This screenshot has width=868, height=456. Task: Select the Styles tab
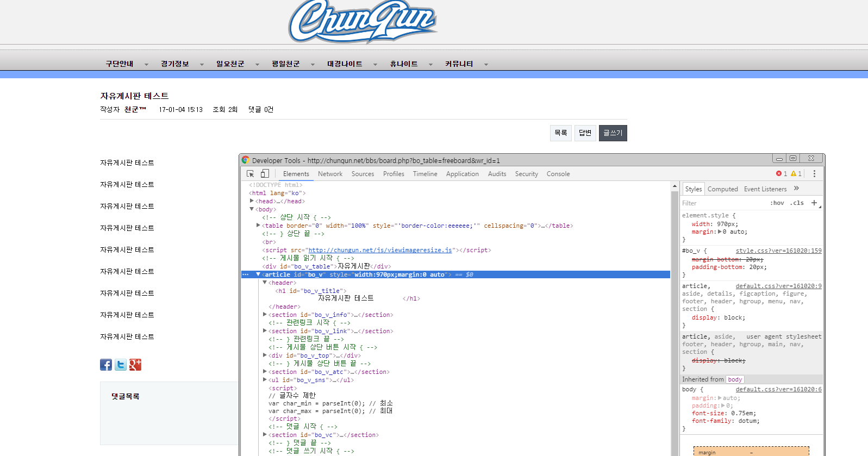693,189
